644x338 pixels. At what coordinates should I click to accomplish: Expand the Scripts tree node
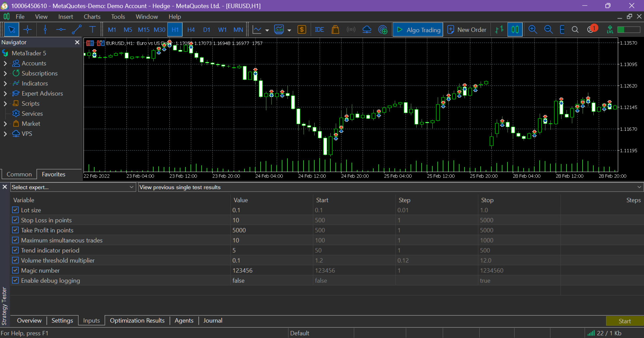tap(5, 104)
